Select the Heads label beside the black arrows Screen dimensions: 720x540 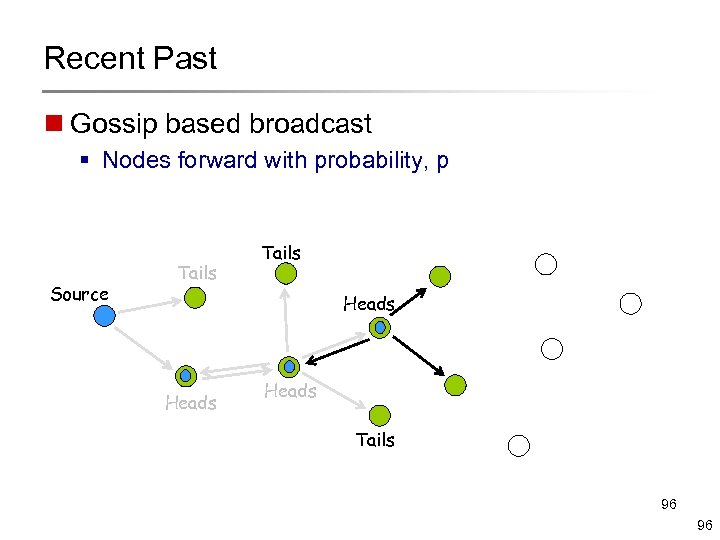click(369, 304)
